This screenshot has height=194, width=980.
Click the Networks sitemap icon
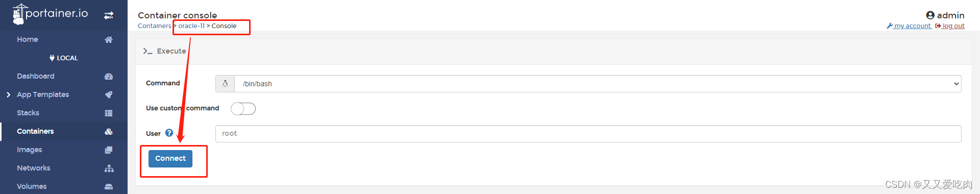(109, 168)
